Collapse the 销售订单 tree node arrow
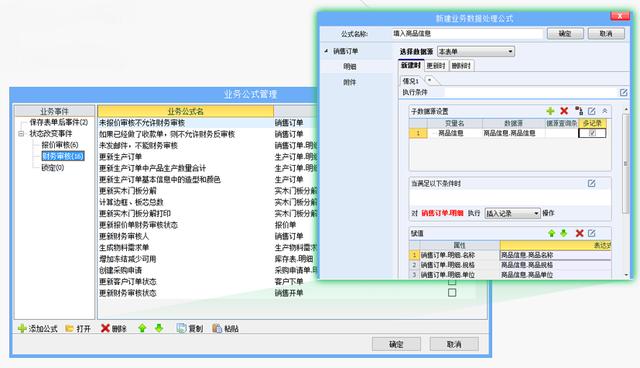 tap(326, 51)
